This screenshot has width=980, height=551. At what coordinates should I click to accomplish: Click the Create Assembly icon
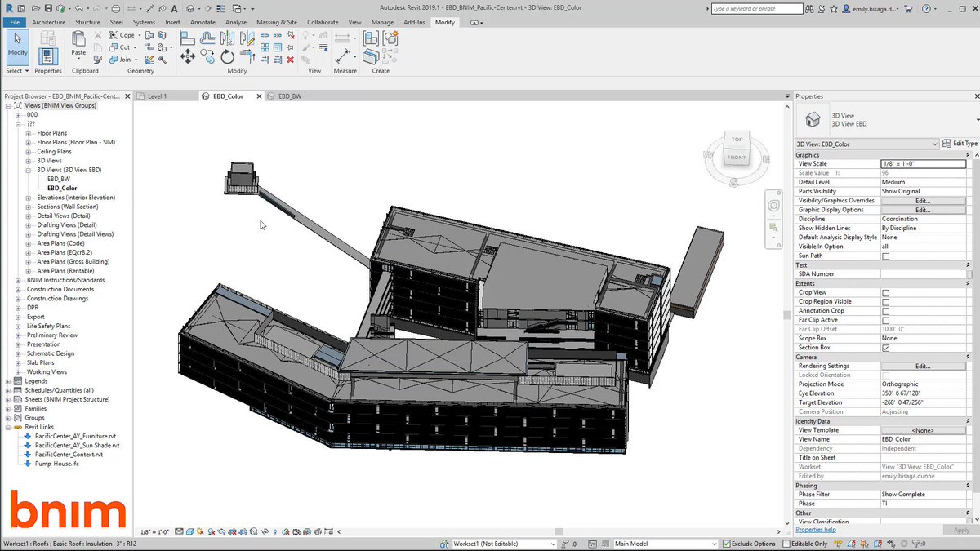click(x=371, y=38)
